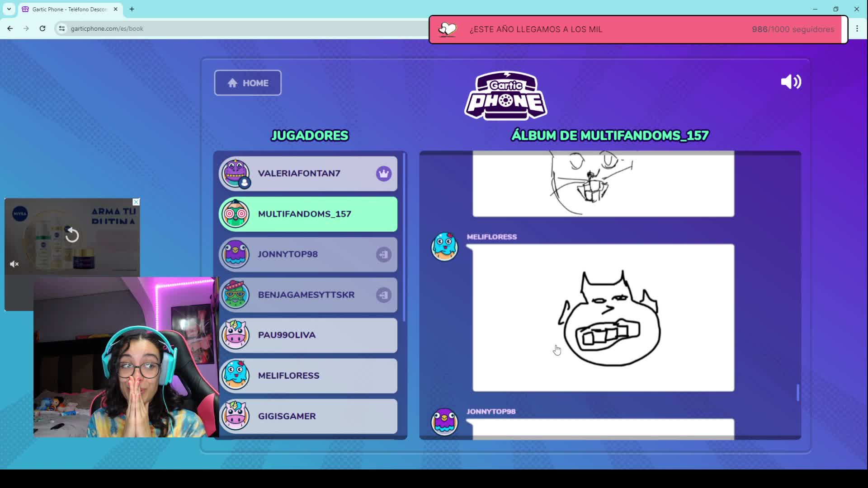The image size is (868, 488).
Task: Click the JUGADORES heading
Action: pos(310,136)
